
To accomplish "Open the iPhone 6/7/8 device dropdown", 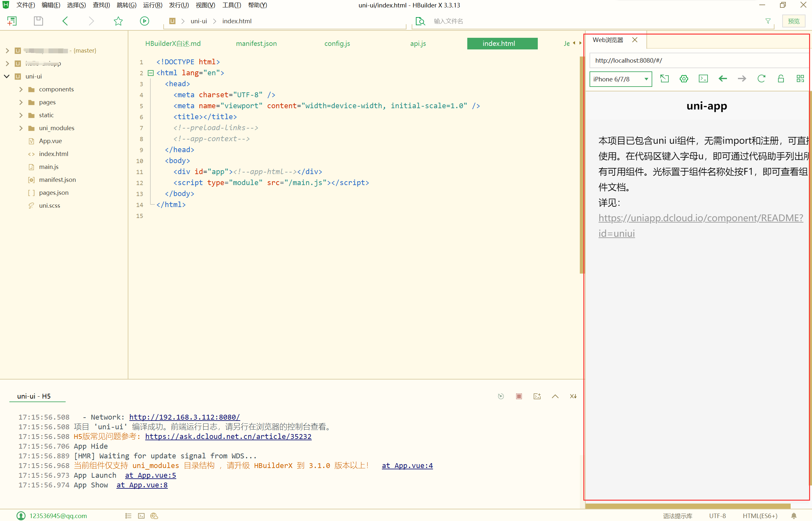I will 620,79.
